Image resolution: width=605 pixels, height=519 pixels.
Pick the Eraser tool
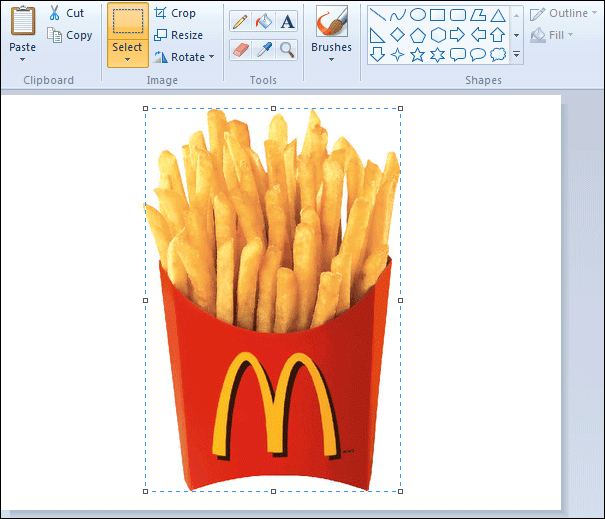click(x=240, y=49)
